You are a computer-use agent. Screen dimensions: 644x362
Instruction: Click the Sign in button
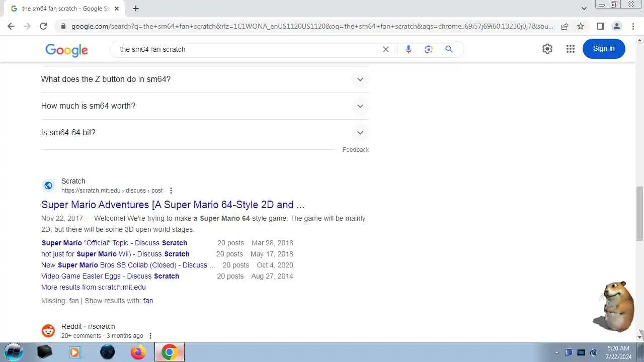click(604, 49)
